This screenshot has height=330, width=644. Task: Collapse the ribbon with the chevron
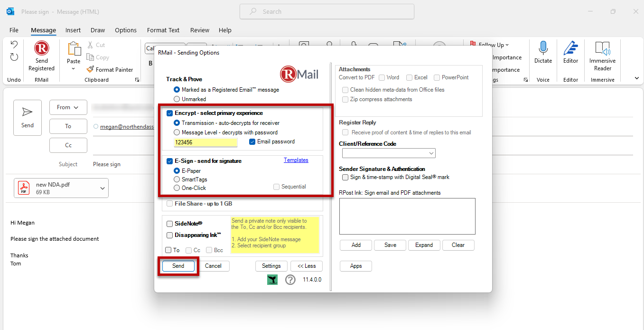pyautogui.click(x=636, y=78)
